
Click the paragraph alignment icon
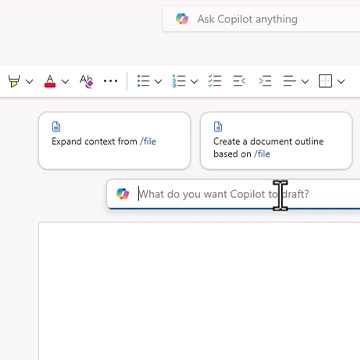coord(289,81)
